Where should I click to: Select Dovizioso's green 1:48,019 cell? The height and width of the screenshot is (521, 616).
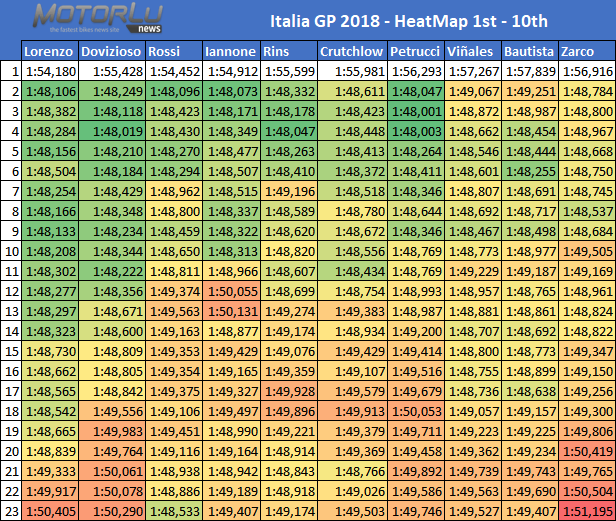(x=115, y=131)
